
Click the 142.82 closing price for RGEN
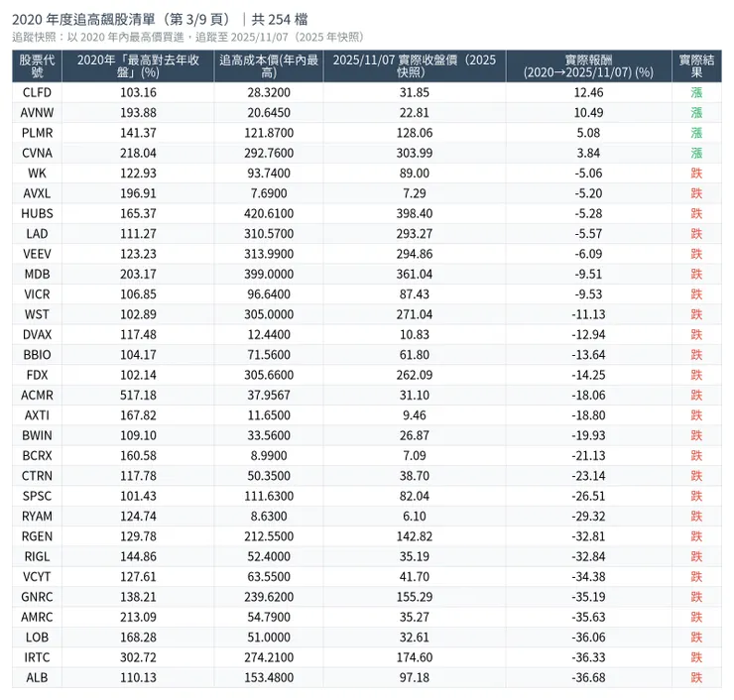(x=415, y=536)
